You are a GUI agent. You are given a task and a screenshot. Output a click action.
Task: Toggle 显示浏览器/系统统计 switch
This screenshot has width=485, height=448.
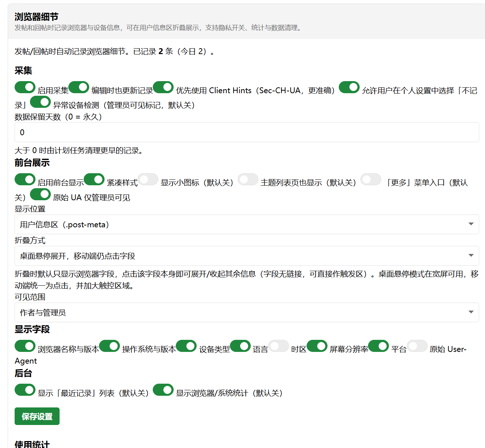pyautogui.click(x=163, y=390)
